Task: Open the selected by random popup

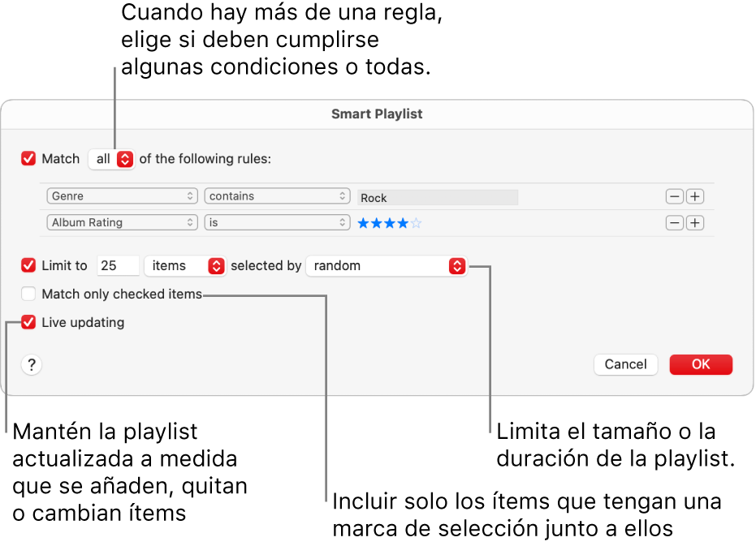Action: [387, 266]
